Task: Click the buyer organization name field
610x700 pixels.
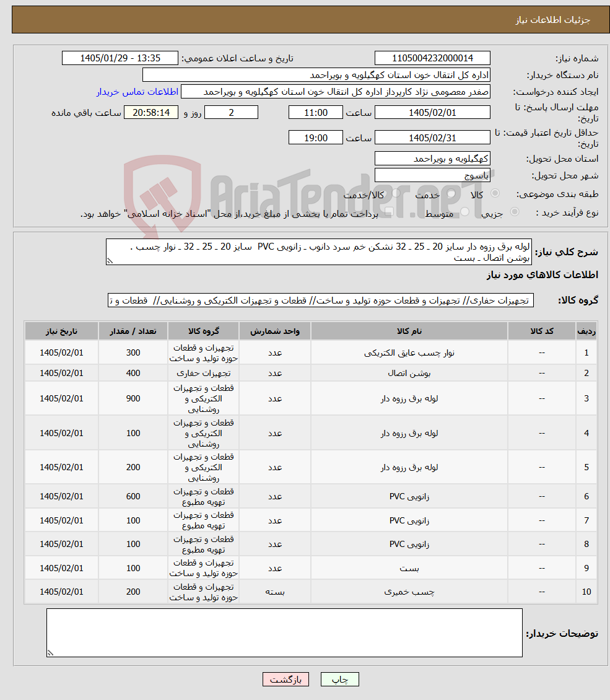Action: pyautogui.click(x=316, y=75)
